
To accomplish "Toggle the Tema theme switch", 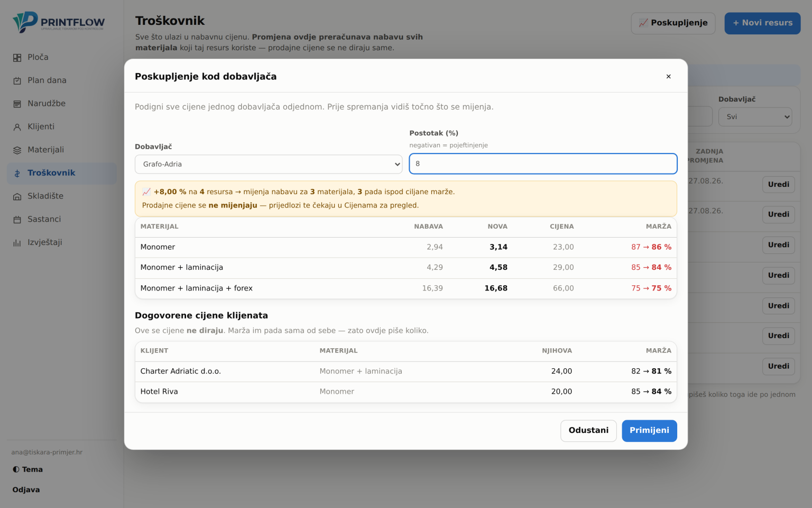I will [27, 469].
